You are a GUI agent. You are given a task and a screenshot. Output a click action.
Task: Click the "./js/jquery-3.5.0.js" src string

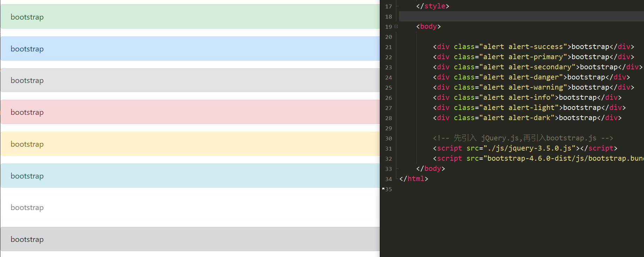click(x=530, y=148)
